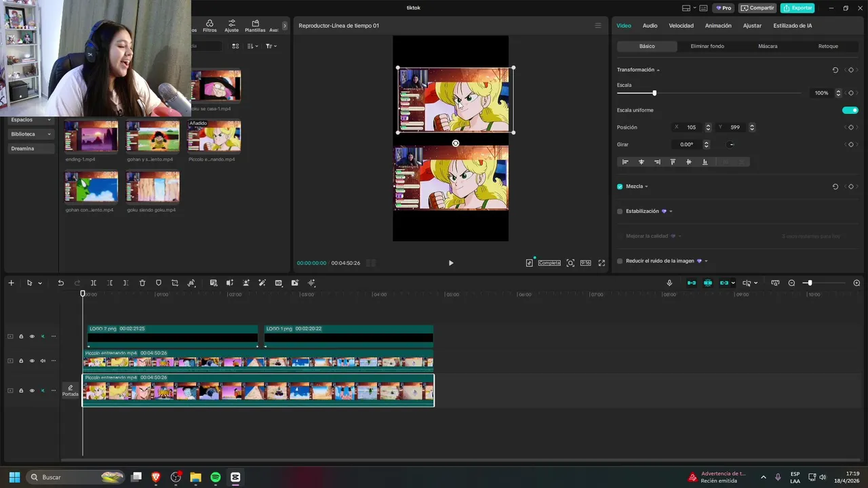Open Brave browser from the taskbar
The image size is (868, 488).
(x=156, y=477)
